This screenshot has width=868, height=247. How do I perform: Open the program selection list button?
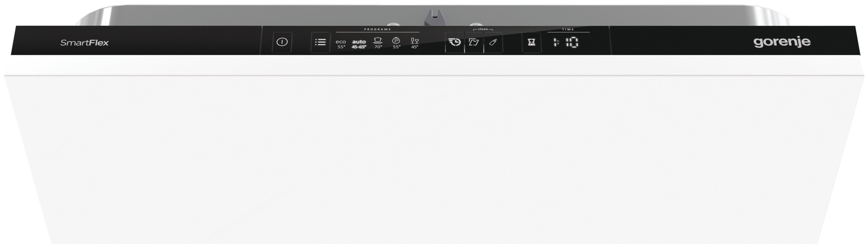[320, 42]
